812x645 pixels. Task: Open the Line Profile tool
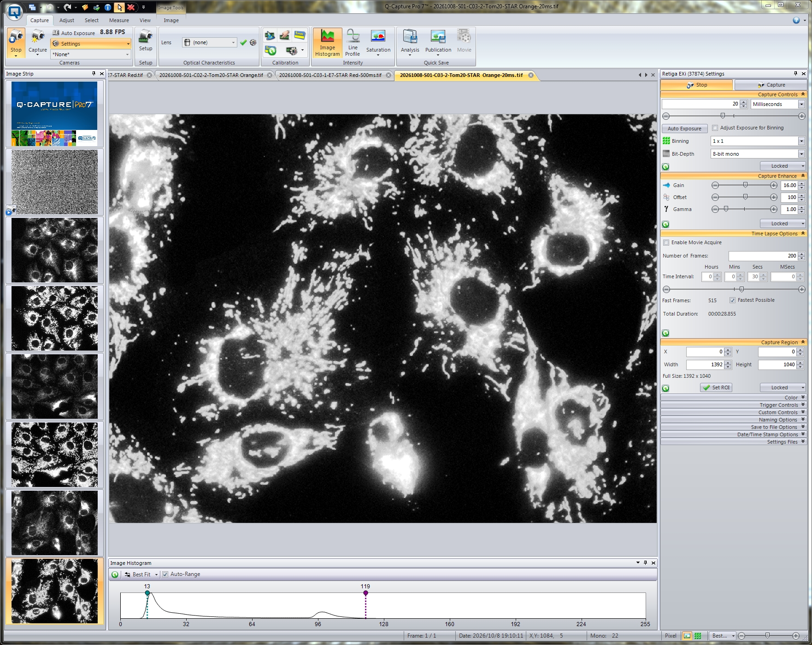point(353,42)
